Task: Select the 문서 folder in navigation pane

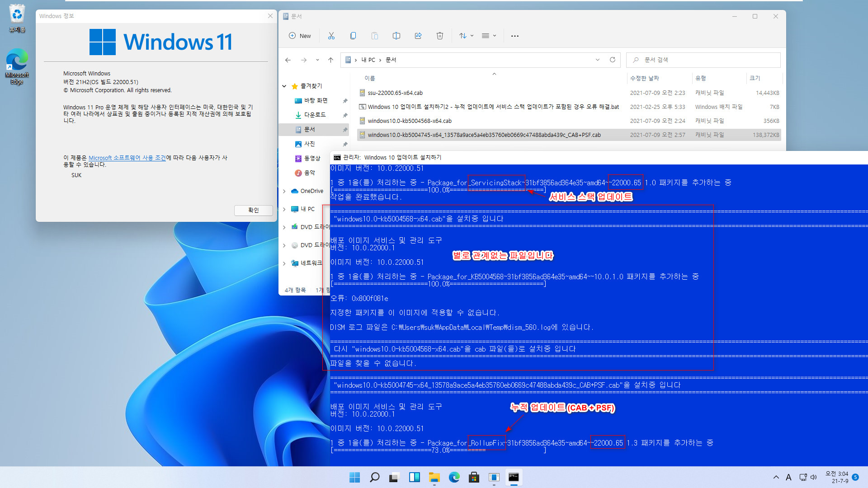Action: [310, 129]
